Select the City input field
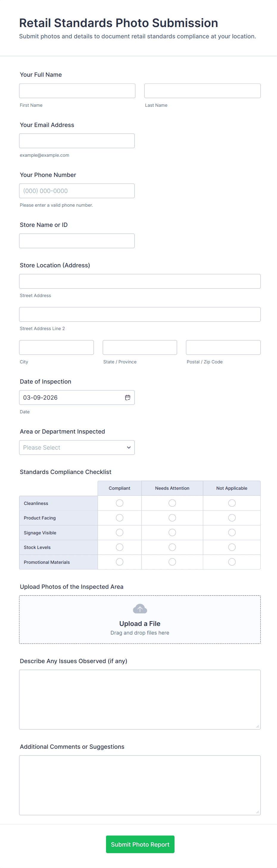Viewport: 277px width, 868px height. pos(56,347)
